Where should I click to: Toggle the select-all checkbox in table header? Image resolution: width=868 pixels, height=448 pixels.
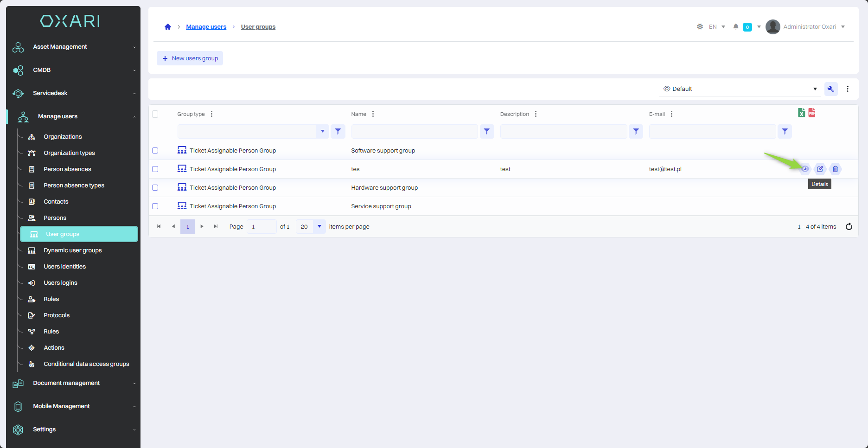(155, 114)
